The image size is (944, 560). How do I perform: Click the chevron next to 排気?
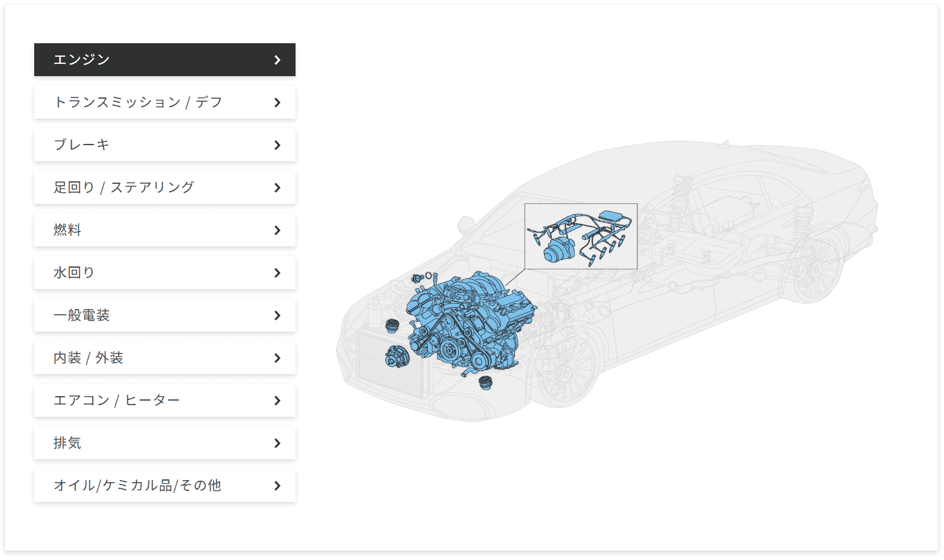pyautogui.click(x=277, y=443)
